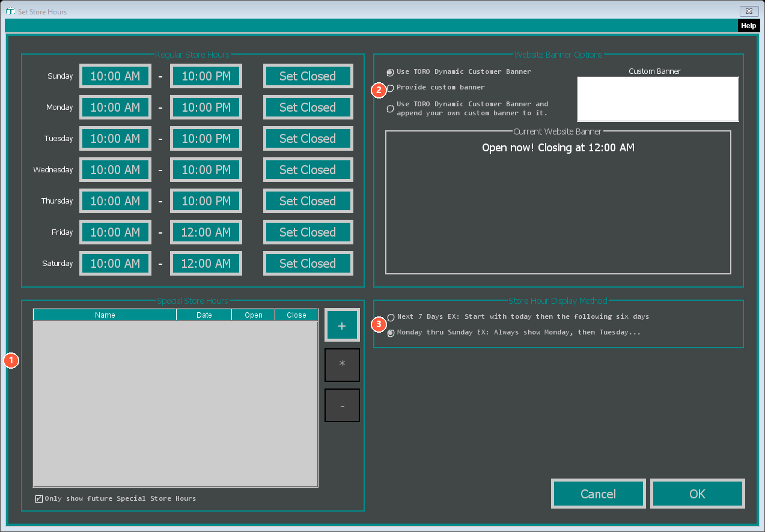Close the Set Store Hours window
Image resolution: width=765 pixels, height=532 pixels.
tap(749, 11)
